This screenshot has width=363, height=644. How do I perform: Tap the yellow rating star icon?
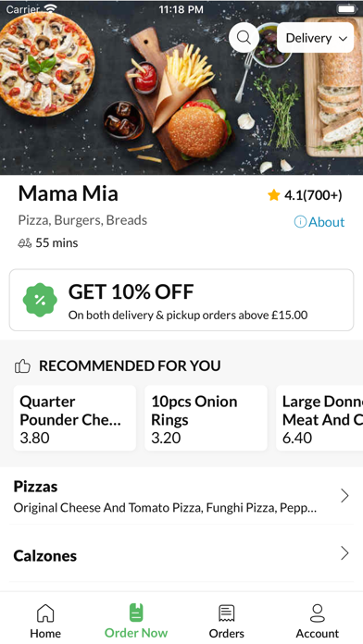(x=274, y=195)
